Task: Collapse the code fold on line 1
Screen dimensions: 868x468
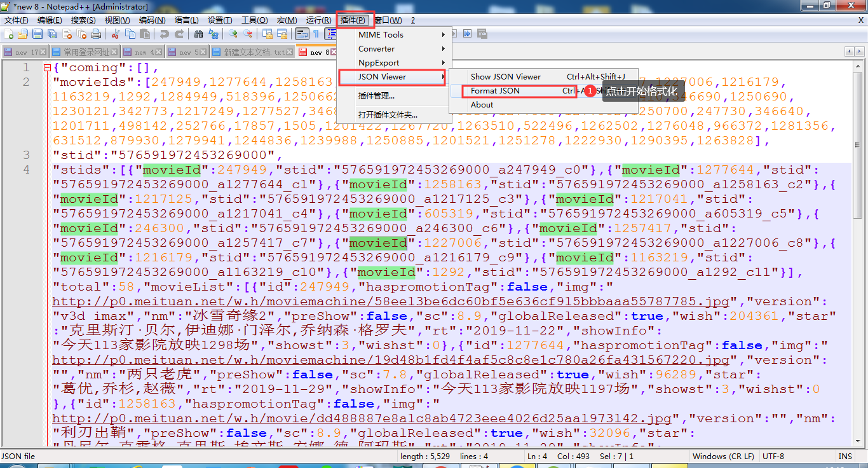Action: click(x=46, y=67)
